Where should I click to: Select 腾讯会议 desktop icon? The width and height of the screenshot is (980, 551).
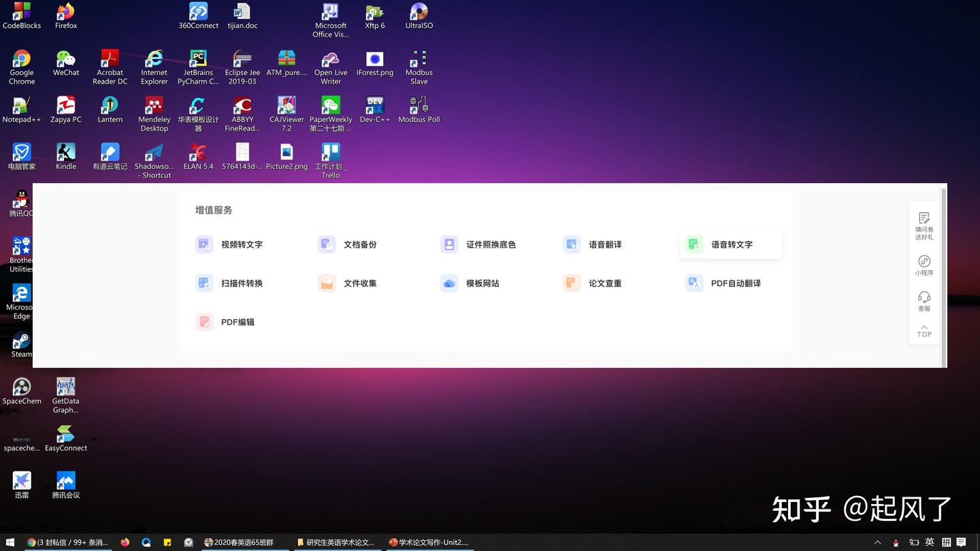pos(66,486)
